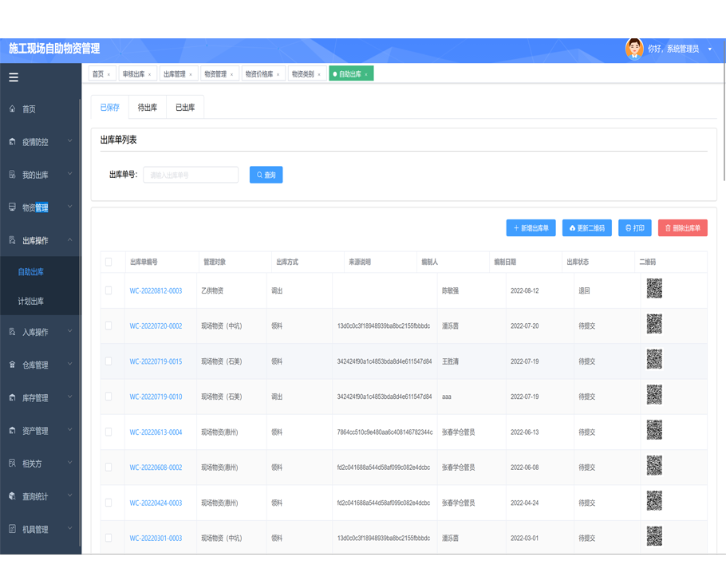
Task: Open QR code for WC-20220812-0003
Action: point(654,290)
